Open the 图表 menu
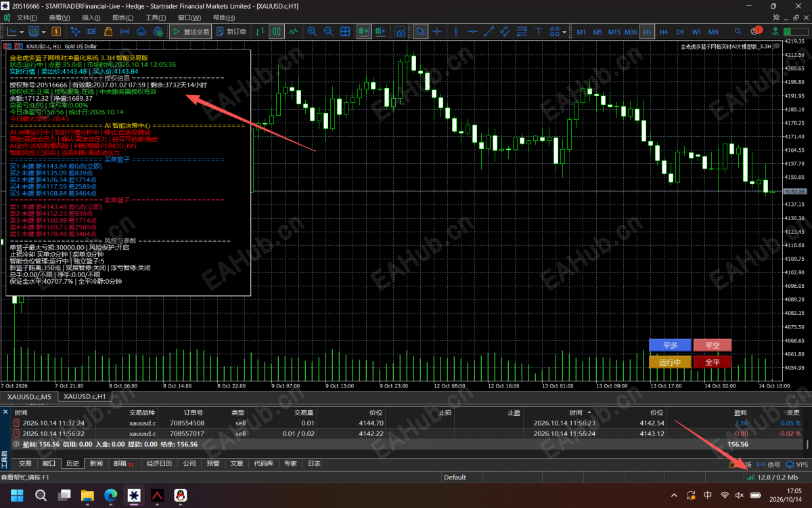812x508 pixels. click(x=122, y=18)
